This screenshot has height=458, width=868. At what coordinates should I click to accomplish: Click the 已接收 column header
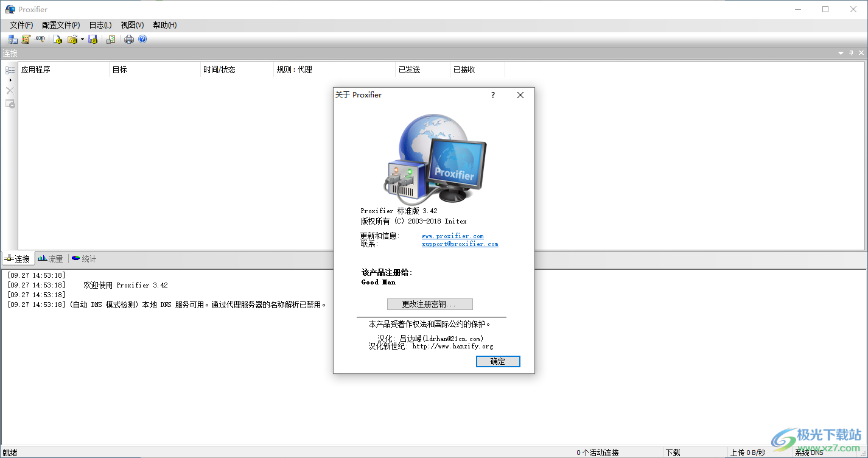(477, 69)
